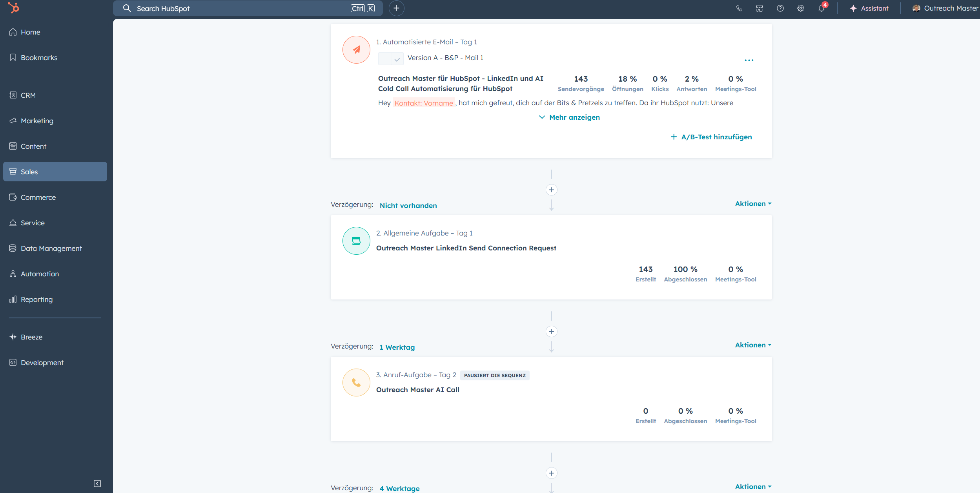This screenshot has width=980, height=493.
Task: Open the three-dot menu on email step
Action: (x=749, y=60)
